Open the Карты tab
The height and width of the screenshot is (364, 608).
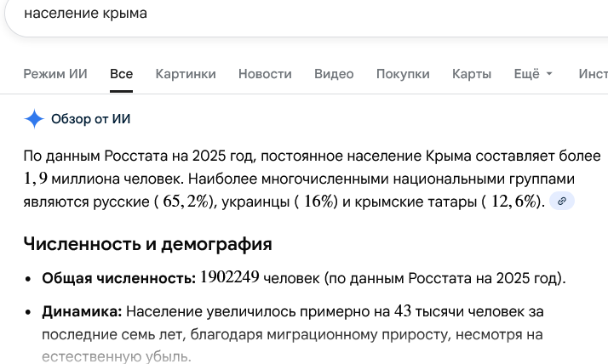[x=472, y=74]
